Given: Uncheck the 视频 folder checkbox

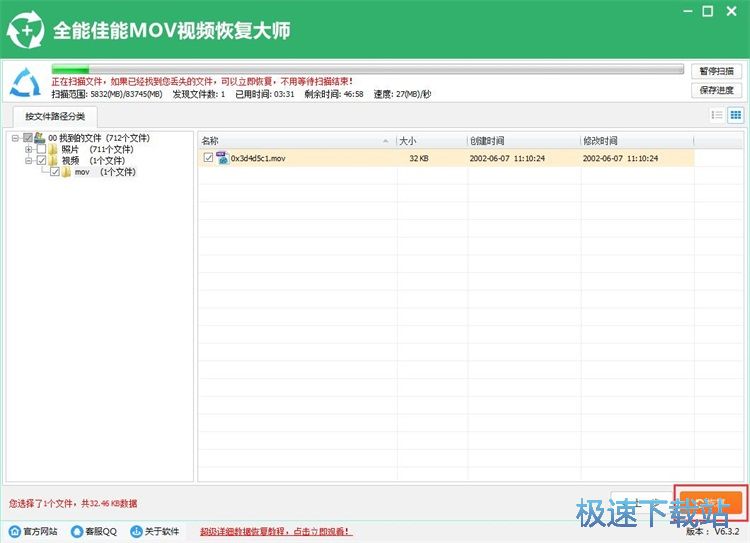Looking at the screenshot, I should pyautogui.click(x=42, y=160).
